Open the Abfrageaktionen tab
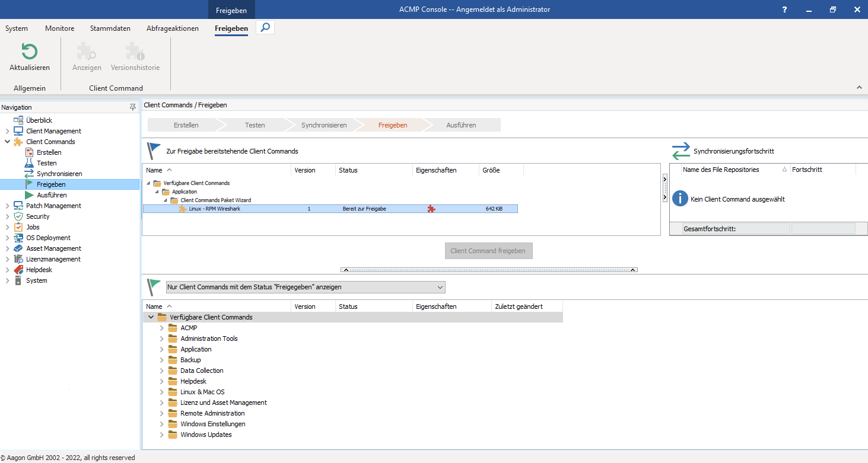Viewport: 868px width, 463px height. (172, 28)
